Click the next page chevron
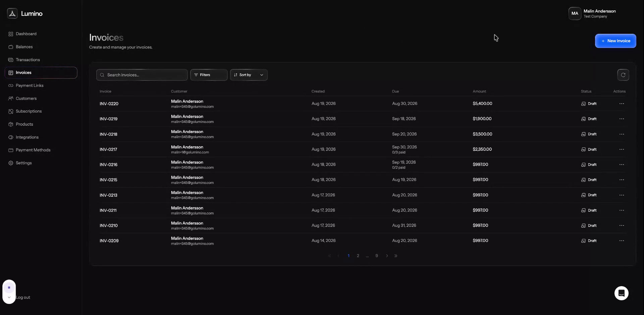644x315 pixels. (387, 256)
